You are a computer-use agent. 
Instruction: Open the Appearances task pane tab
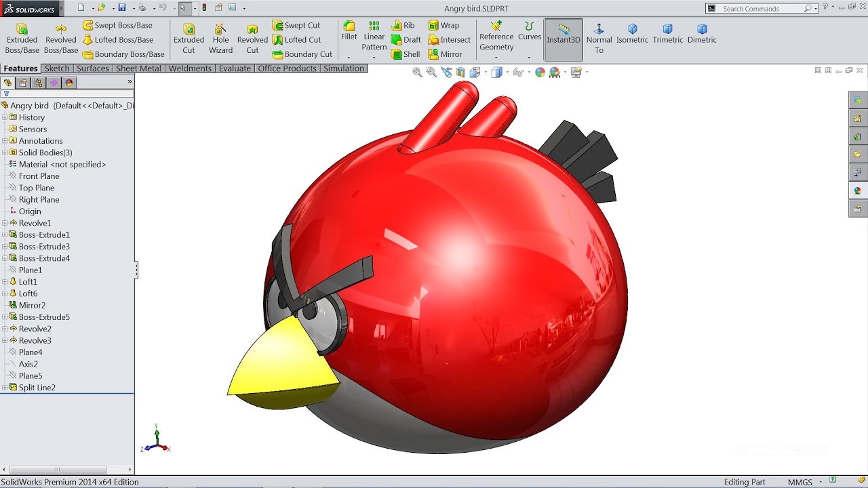858,190
